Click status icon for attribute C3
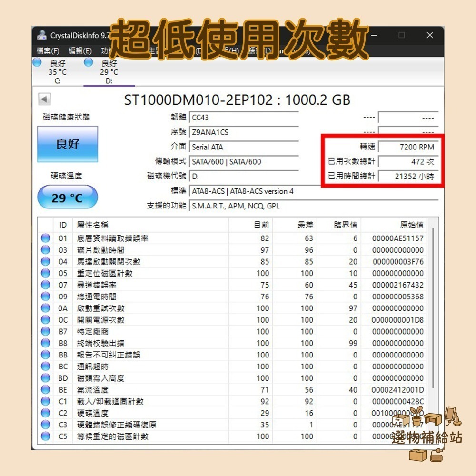The height and width of the screenshot is (476, 476). coord(46,425)
